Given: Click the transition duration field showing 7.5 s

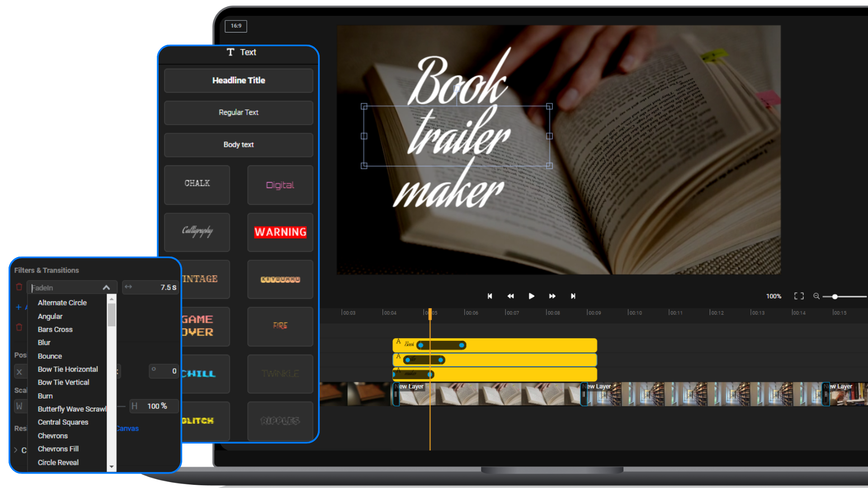Looking at the screenshot, I should click(x=151, y=287).
